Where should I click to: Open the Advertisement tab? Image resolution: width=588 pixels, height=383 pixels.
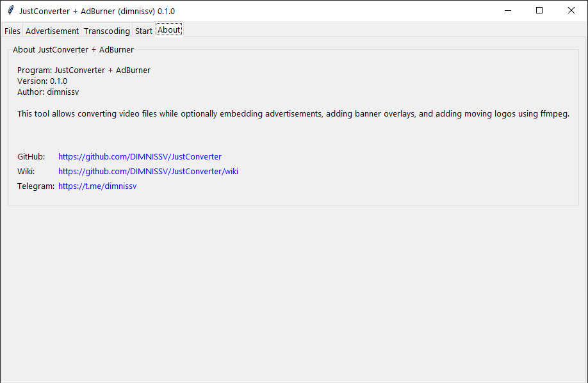[x=52, y=31]
